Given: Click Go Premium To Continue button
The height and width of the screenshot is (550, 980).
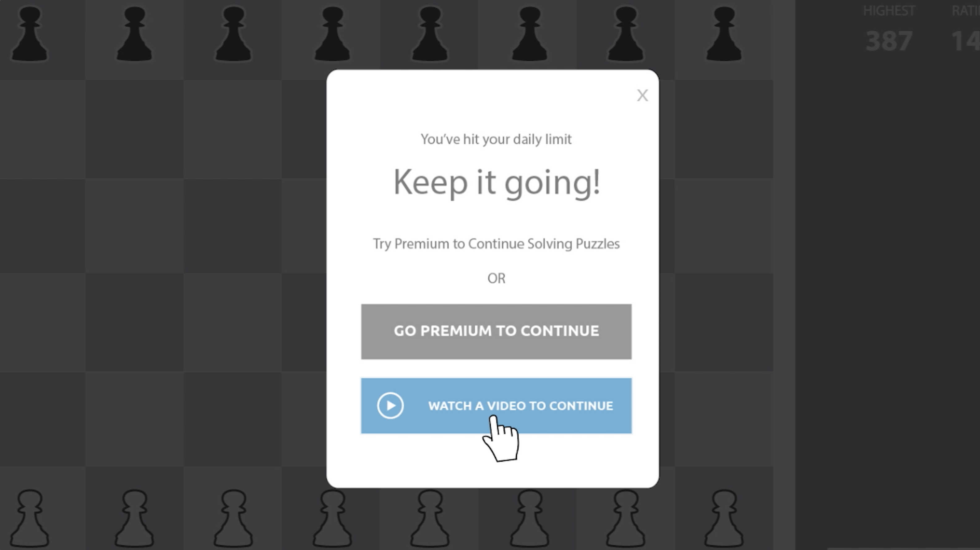Looking at the screenshot, I should pos(496,331).
